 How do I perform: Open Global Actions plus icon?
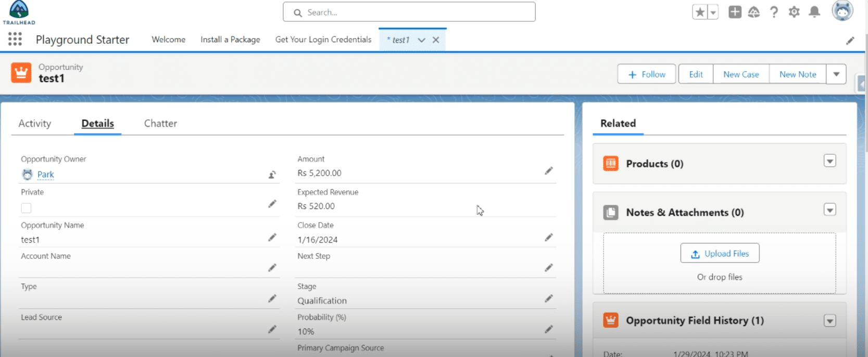point(735,12)
